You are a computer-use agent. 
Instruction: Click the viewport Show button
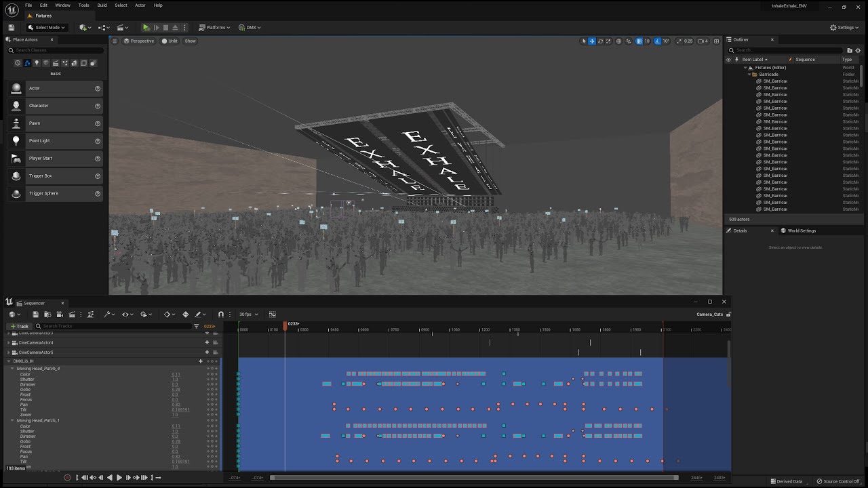[x=191, y=41]
